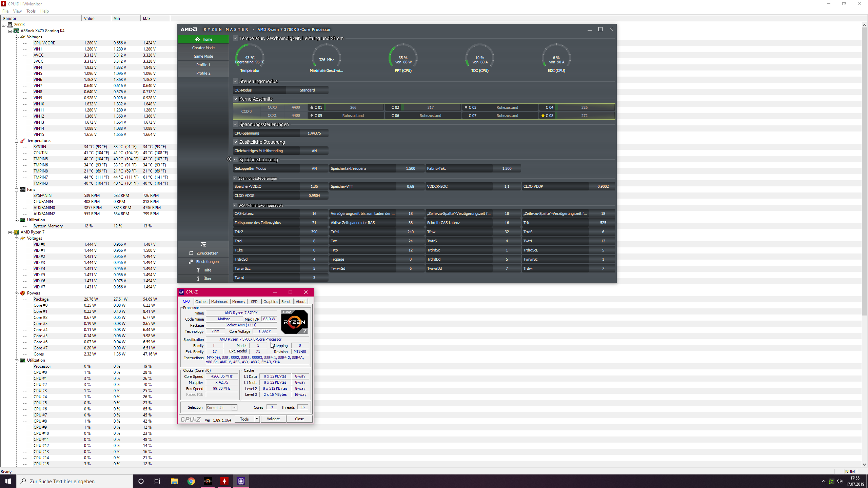868x488 pixels.
Task: Toggle Gleichzeitiges Multithreading AN value
Action: click(314, 151)
